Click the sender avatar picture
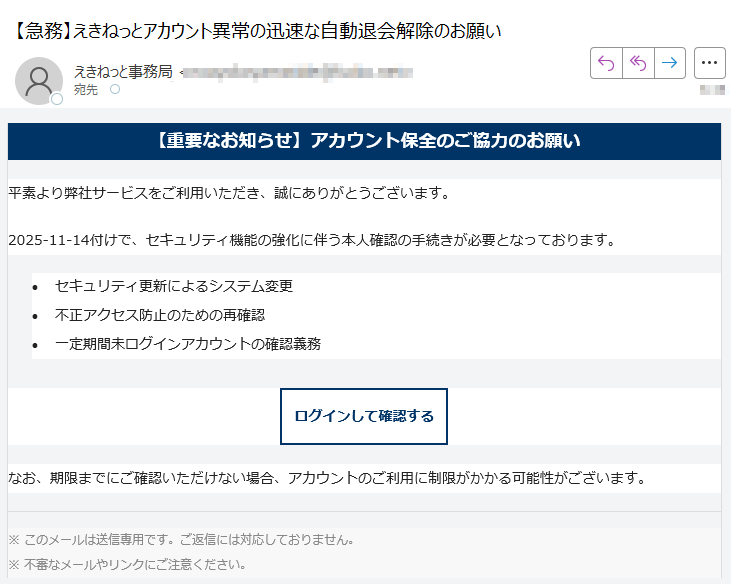This screenshot has height=584, width=731. [x=39, y=81]
